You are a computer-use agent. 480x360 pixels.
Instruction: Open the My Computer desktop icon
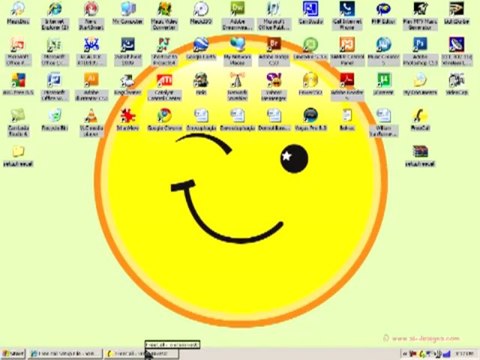point(128,13)
